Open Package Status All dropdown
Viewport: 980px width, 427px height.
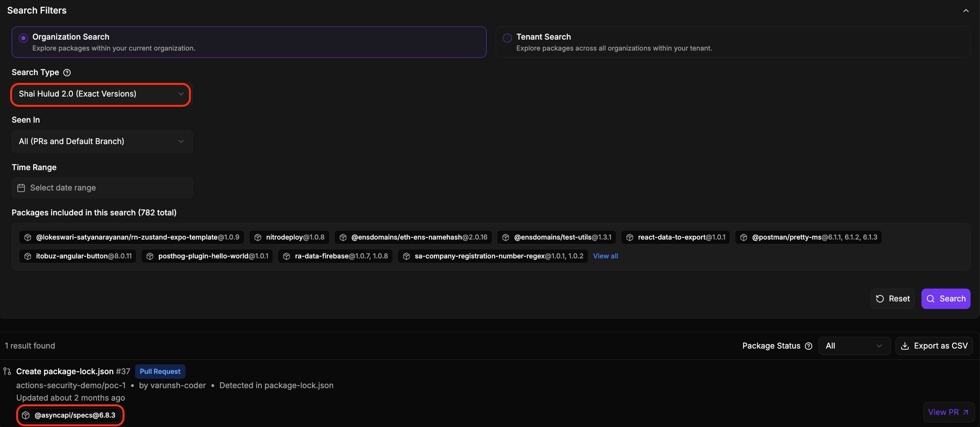click(x=854, y=346)
